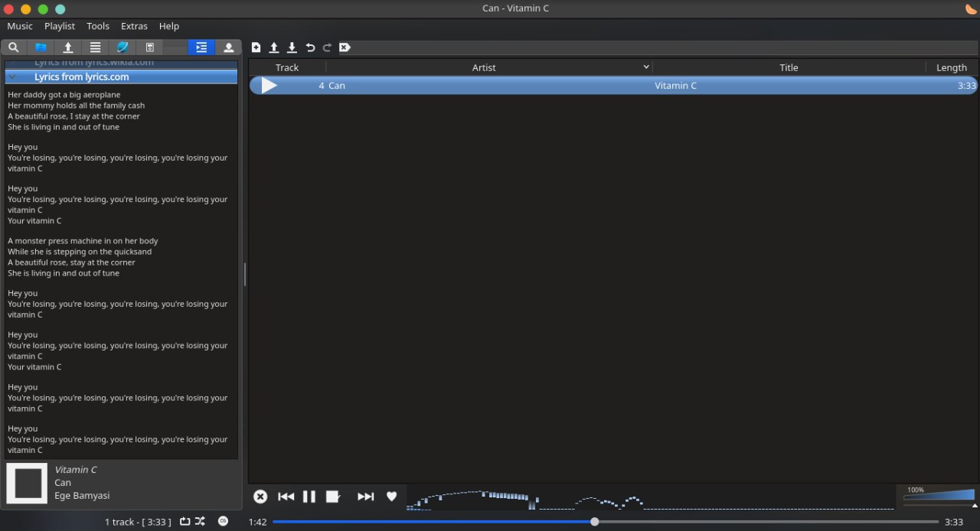Click album name Ege Bamyasi
This screenshot has height=531, width=980.
[82, 495]
